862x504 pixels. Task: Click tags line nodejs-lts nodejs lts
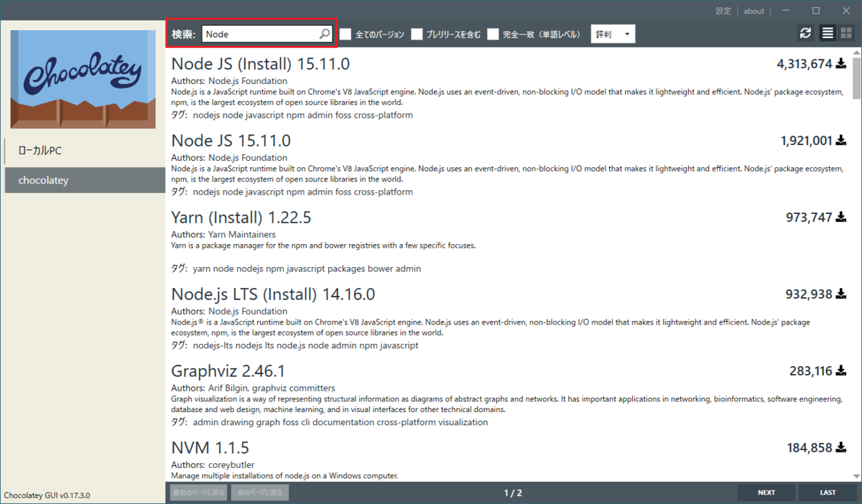(305, 345)
